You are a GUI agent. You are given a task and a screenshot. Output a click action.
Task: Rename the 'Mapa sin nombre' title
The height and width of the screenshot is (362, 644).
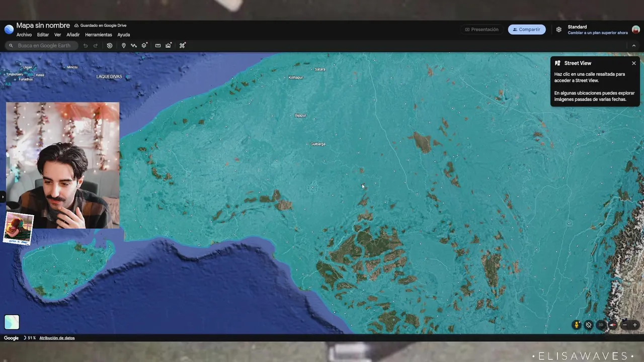point(43,26)
